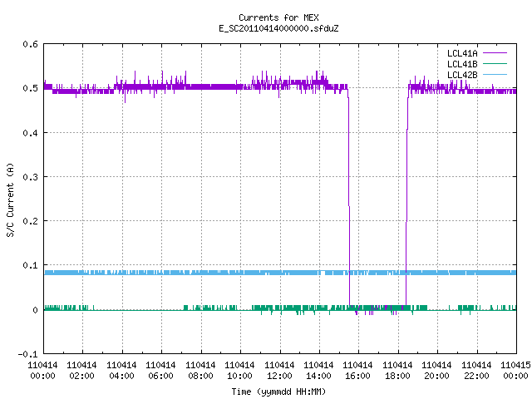The image size is (532, 399).
Task: Click the x-axis label 'Time (yymmdd HH:MM)'
Action: 278,392
